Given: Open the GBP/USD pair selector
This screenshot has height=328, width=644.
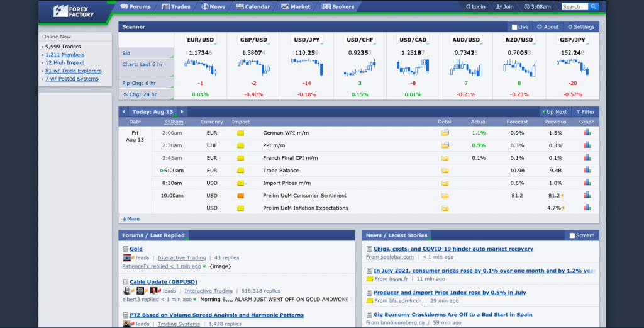Looking at the screenshot, I should pyautogui.click(x=253, y=40).
